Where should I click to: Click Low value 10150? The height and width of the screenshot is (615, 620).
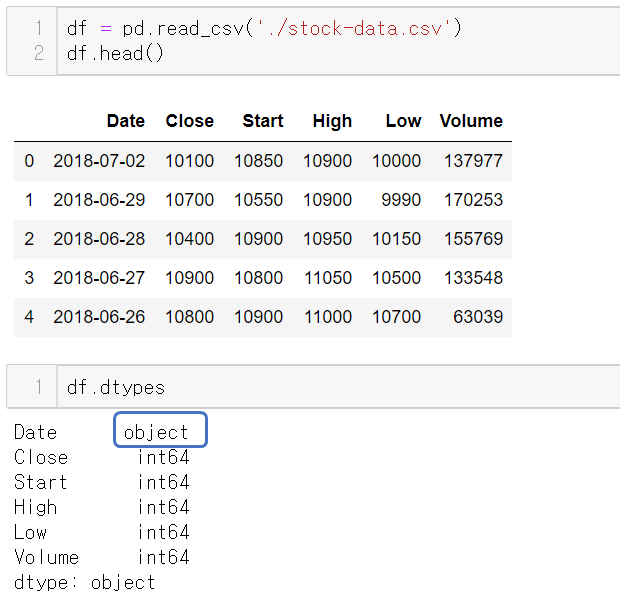pyautogui.click(x=397, y=239)
